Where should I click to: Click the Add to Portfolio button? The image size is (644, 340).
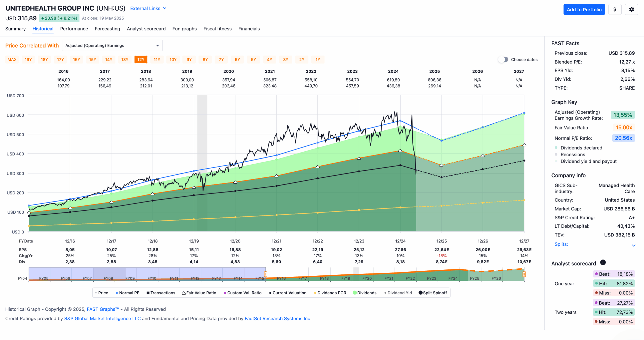coord(584,10)
